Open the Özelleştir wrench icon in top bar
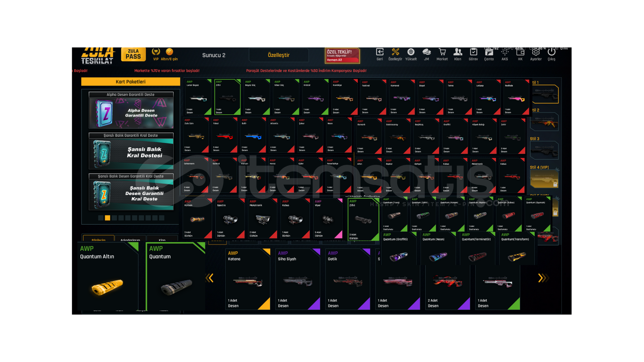This screenshot has height=362, width=644. (x=395, y=54)
